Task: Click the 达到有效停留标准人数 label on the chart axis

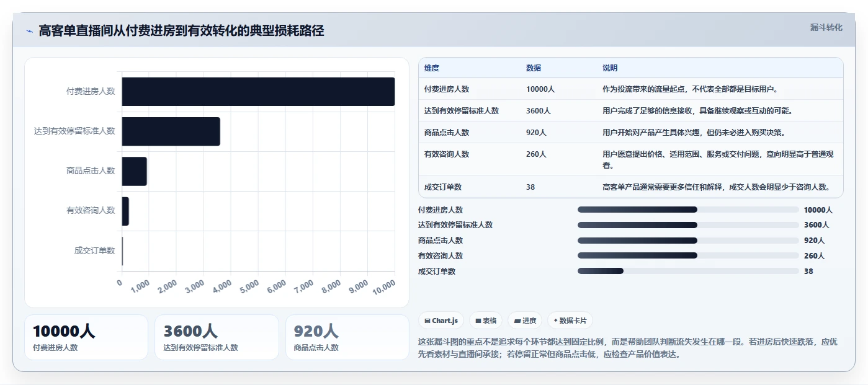Action: [x=74, y=131]
